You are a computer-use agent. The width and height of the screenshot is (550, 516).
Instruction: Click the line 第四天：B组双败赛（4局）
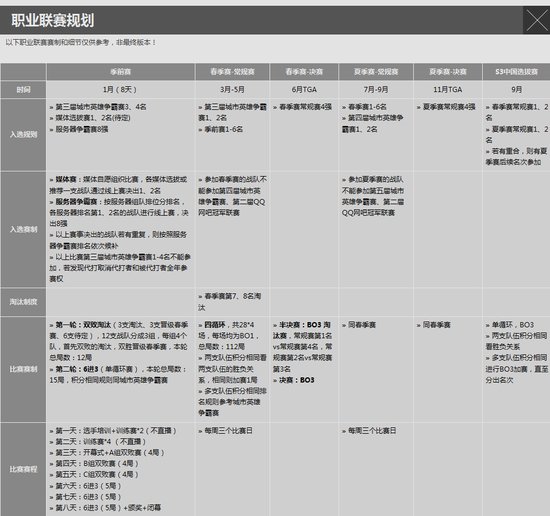94,464
